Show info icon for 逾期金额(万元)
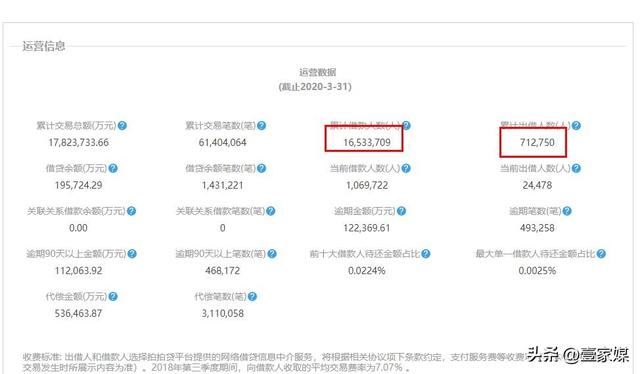The width and height of the screenshot is (640, 374). [x=401, y=211]
